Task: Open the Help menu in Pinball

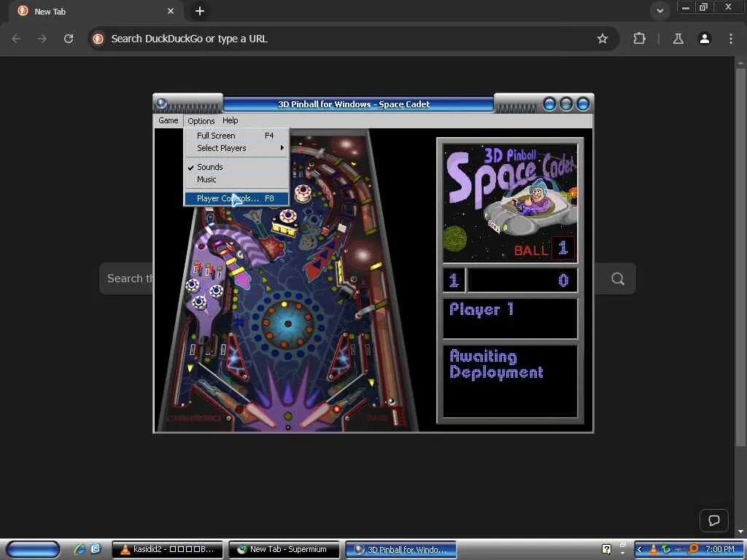Action: pyautogui.click(x=230, y=120)
